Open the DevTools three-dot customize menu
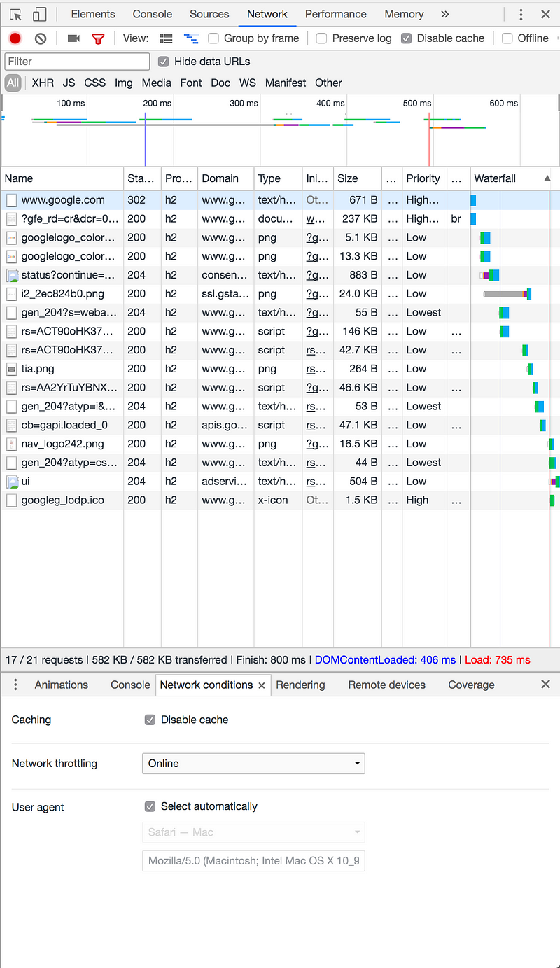Screen dimensions: 560x968 coord(521,14)
